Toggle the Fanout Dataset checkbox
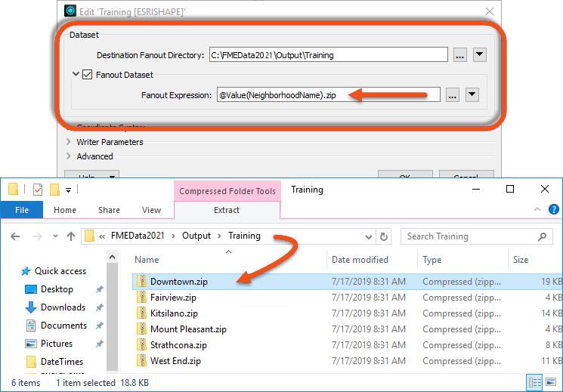The width and height of the screenshot is (563, 392). coord(87,75)
